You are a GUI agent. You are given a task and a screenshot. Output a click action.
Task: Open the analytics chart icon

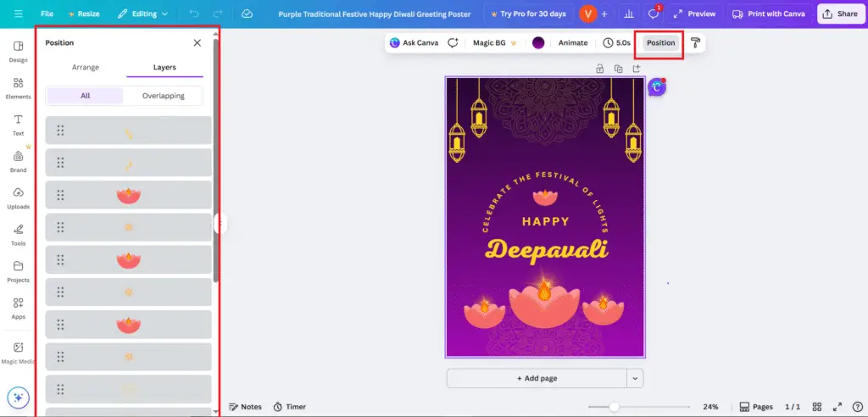(x=628, y=14)
